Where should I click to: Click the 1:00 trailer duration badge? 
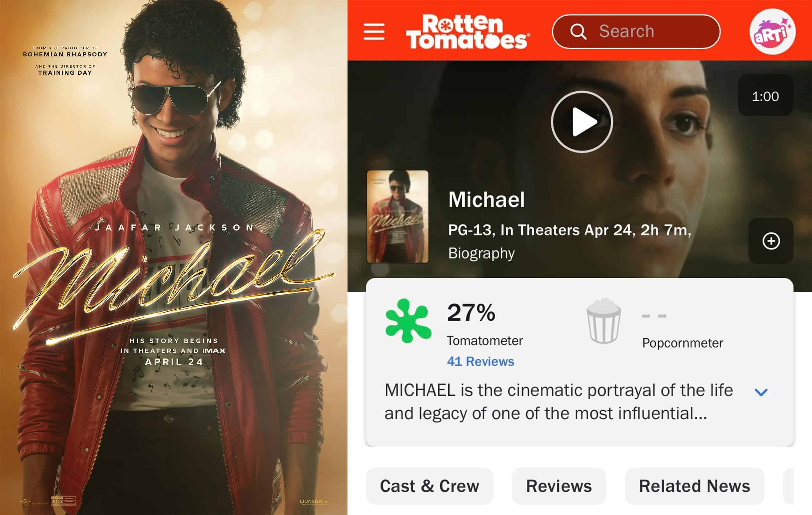pos(765,96)
